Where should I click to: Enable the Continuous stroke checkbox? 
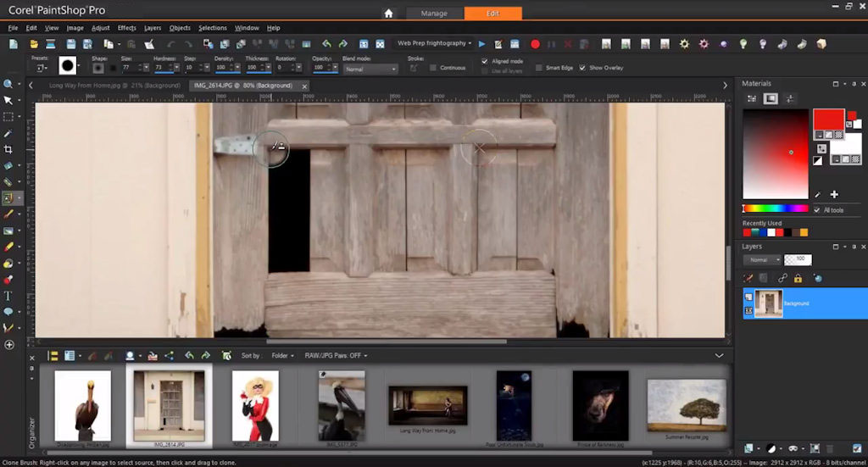tap(433, 68)
